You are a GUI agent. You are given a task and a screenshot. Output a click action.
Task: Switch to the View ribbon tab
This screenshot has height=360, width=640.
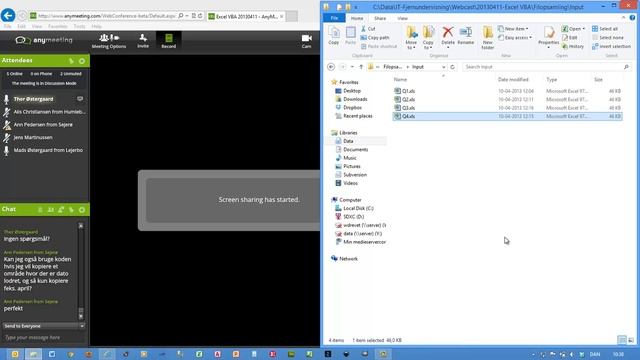click(402, 18)
